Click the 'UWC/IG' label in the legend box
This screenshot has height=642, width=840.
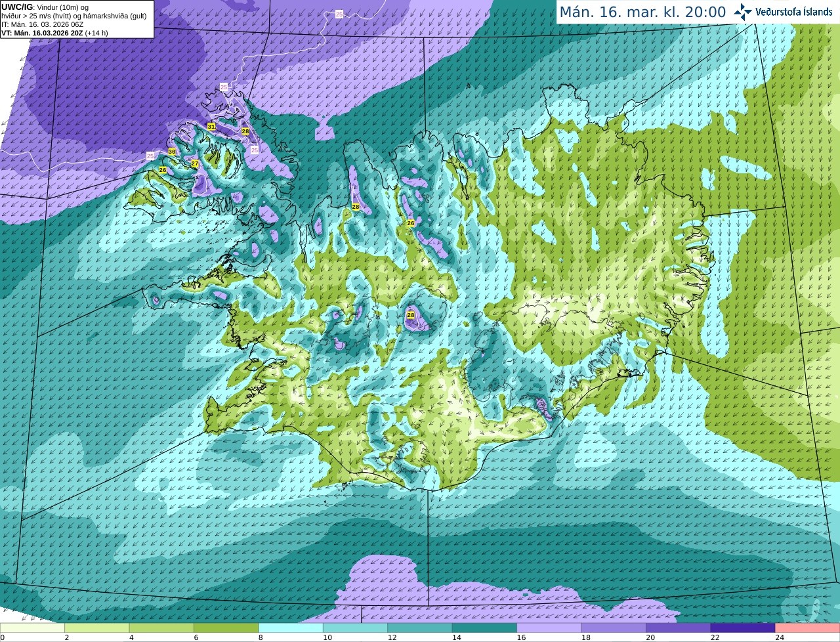point(16,7)
